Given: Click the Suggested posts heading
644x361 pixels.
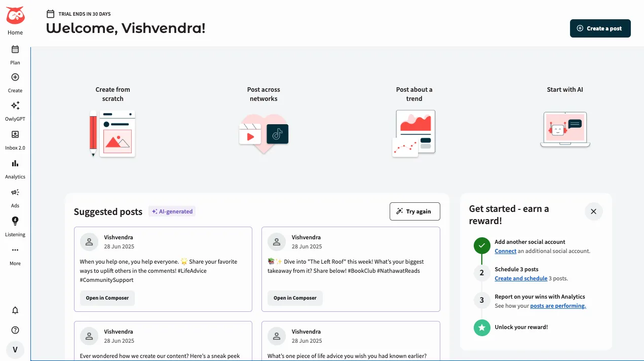Looking at the screenshot, I should tap(108, 212).
